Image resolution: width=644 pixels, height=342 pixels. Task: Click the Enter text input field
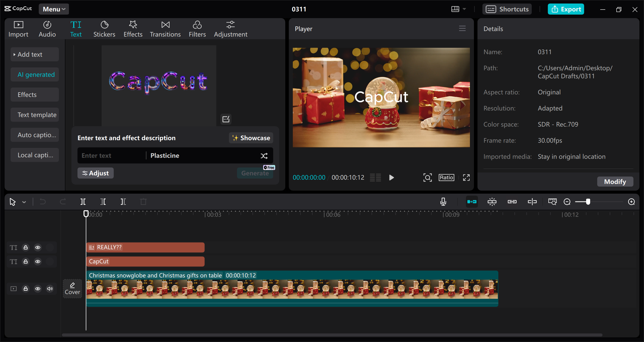tap(111, 155)
